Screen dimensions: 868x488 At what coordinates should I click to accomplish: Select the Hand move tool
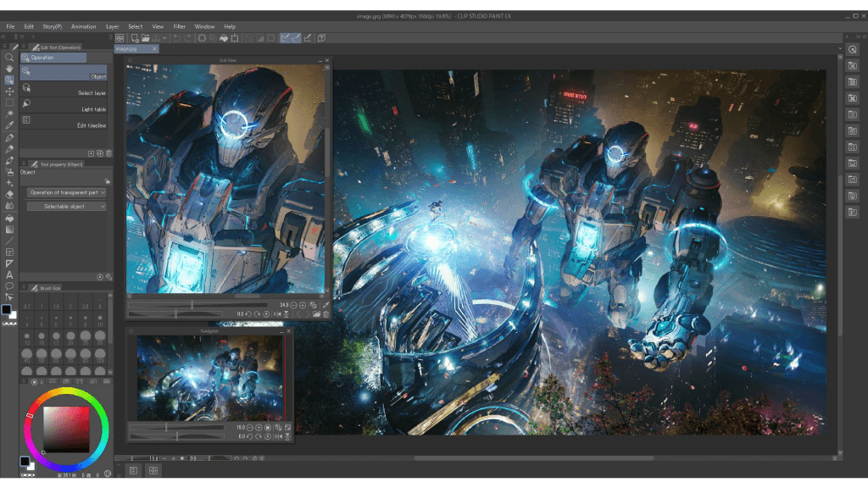click(9, 69)
